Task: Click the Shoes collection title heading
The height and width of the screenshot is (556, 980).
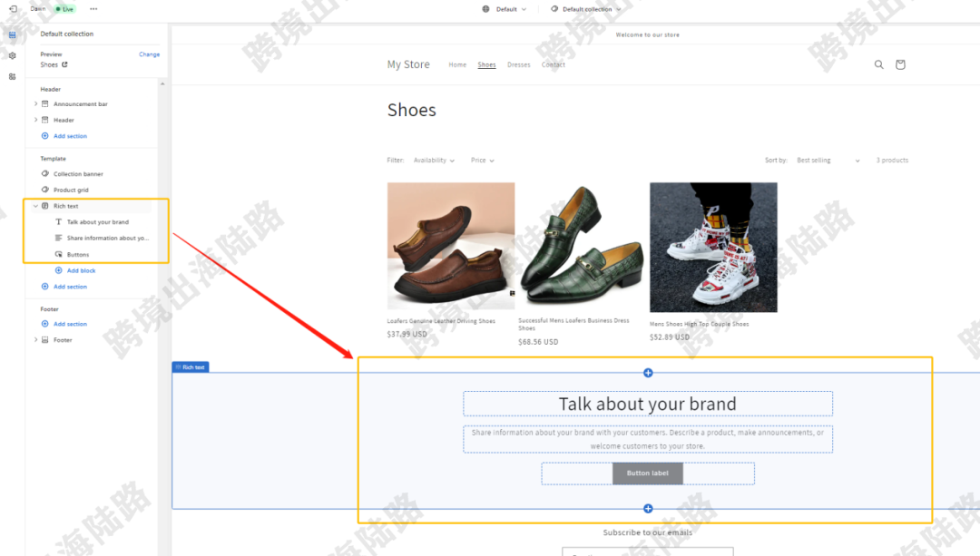Action: 411,110
